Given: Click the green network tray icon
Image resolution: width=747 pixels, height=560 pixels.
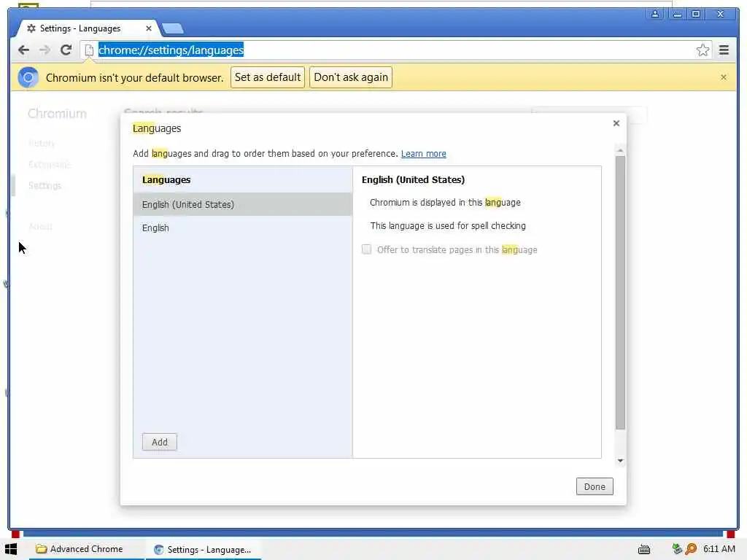Looking at the screenshot, I should pos(677,549).
